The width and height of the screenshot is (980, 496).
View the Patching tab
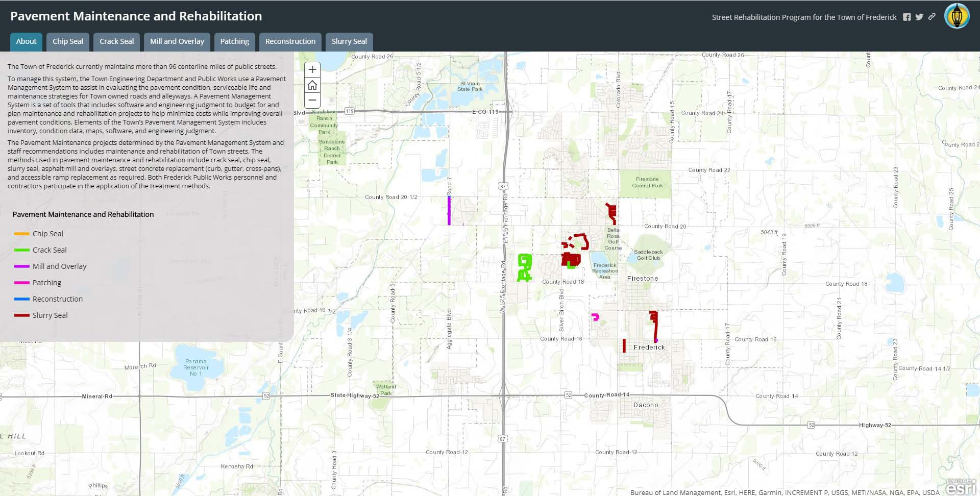[x=234, y=41]
